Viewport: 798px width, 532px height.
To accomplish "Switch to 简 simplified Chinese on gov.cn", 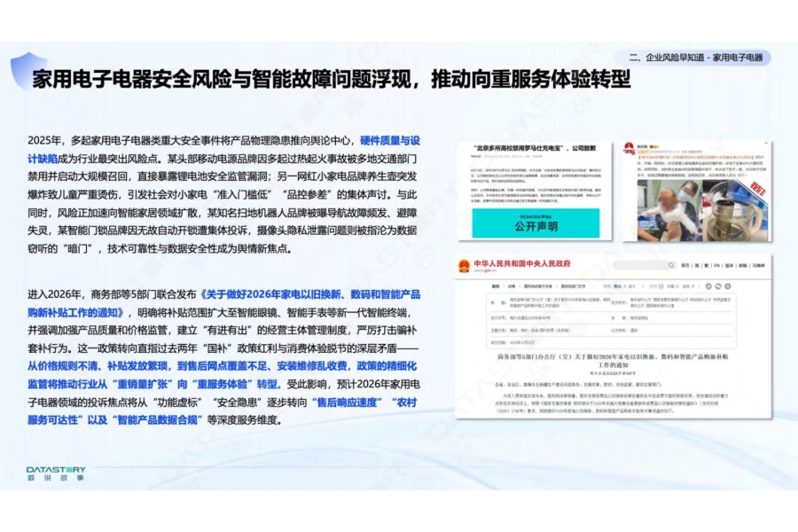I will [x=697, y=265].
